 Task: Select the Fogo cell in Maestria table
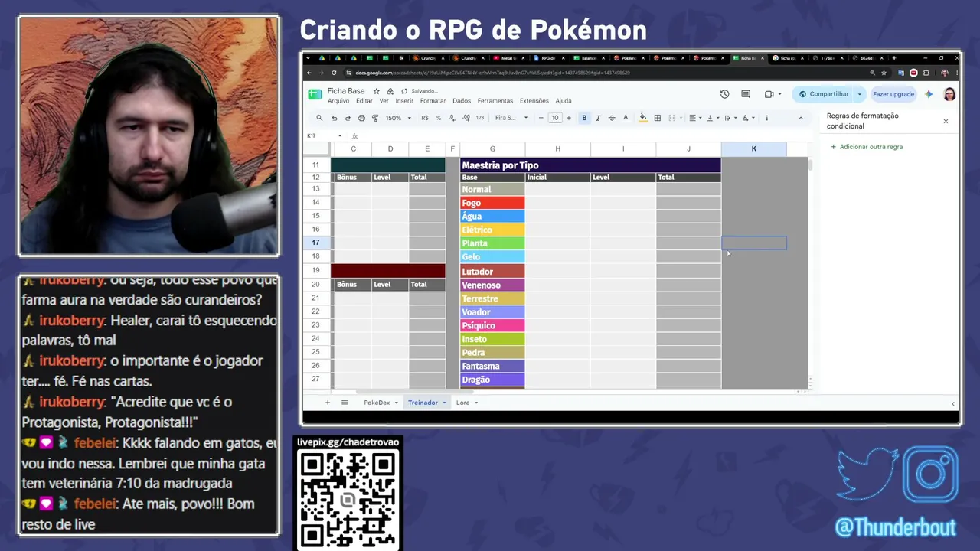coord(492,203)
